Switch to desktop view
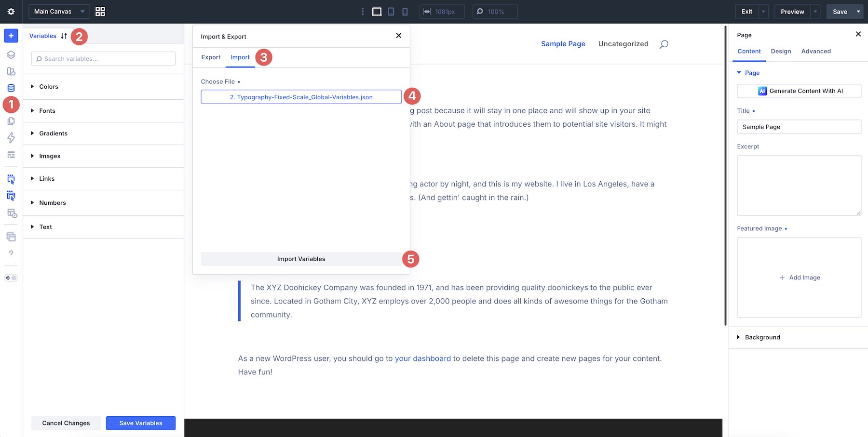 [377, 12]
